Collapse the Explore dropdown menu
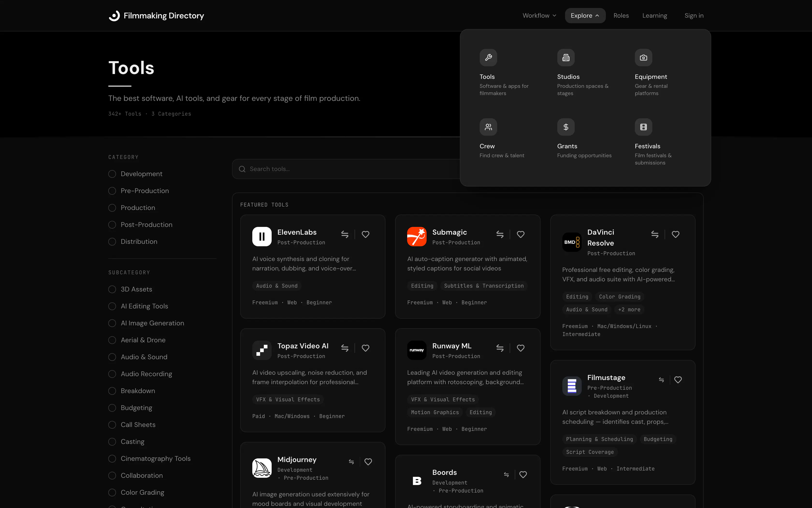Image resolution: width=812 pixels, height=508 pixels. [x=585, y=15]
